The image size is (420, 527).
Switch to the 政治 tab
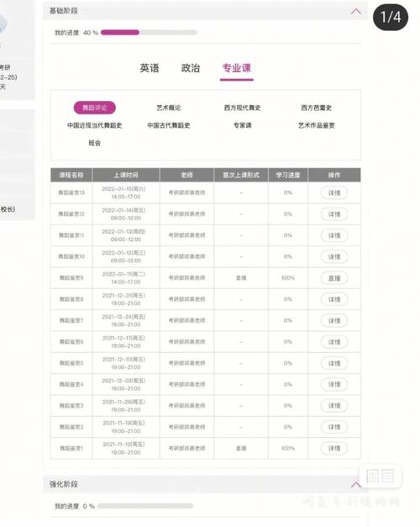pos(191,68)
